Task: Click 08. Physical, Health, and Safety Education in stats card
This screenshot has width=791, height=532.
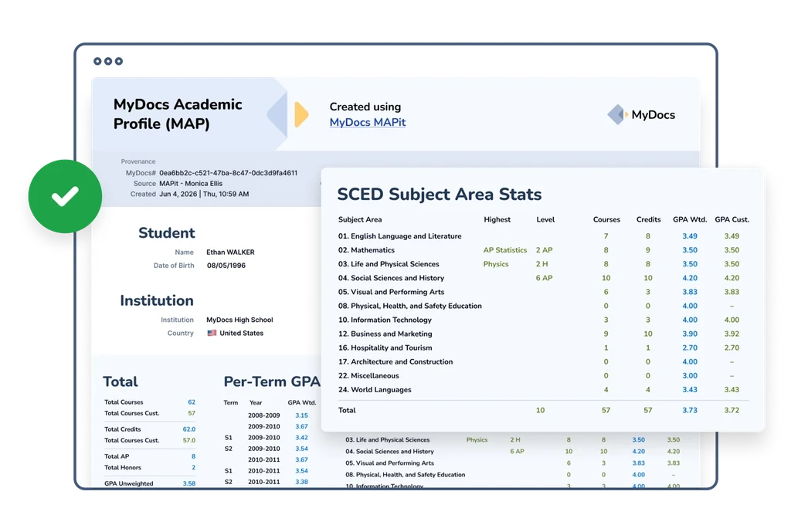Action: tap(409, 306)
